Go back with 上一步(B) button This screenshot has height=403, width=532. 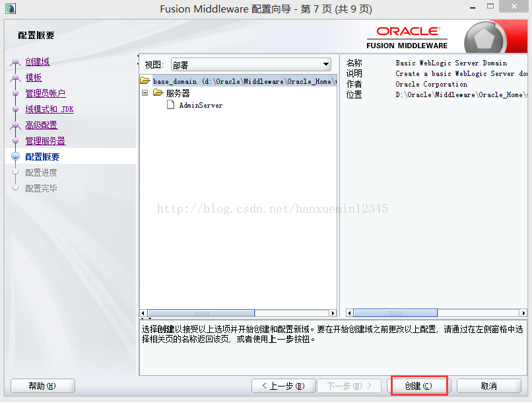pos(284,386)
